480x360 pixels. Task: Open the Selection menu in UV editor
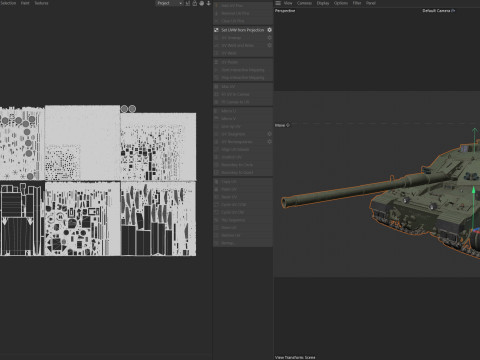(8, 3)
